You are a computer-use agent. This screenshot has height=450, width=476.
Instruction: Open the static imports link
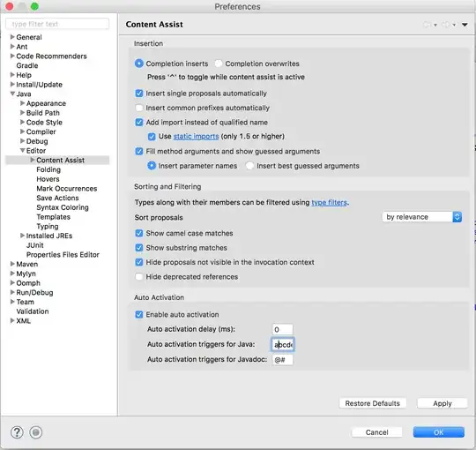(196, 137)
